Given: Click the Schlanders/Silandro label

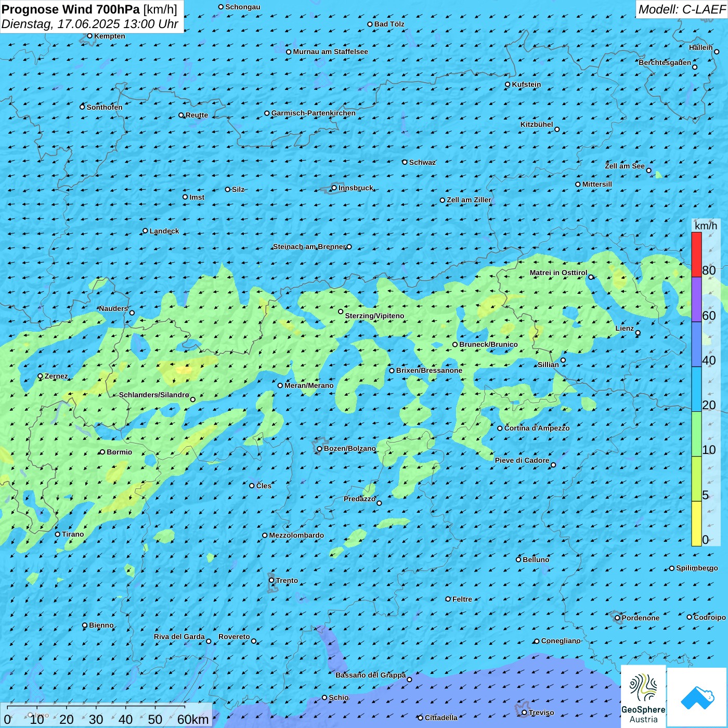Looking at the screenshot, I should [154, 395].
